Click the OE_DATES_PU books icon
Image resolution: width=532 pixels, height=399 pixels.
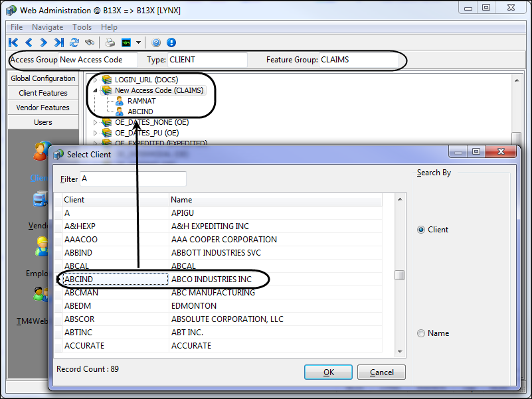pyautogui.click(x=107, y=133)
